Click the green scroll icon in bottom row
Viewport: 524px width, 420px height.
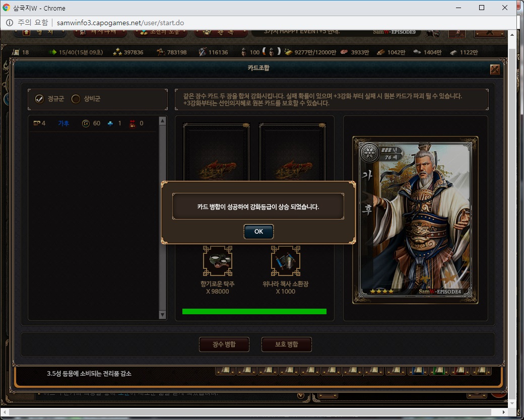pos(438,371)
